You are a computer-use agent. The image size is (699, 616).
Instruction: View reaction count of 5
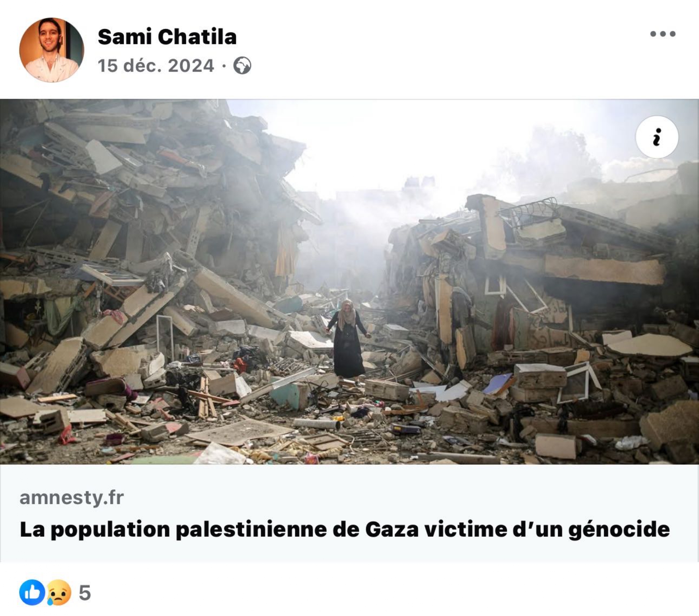85,593
